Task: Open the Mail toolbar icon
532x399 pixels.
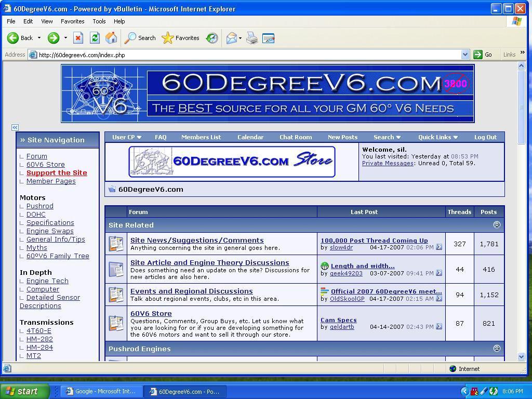Action: 231,38
